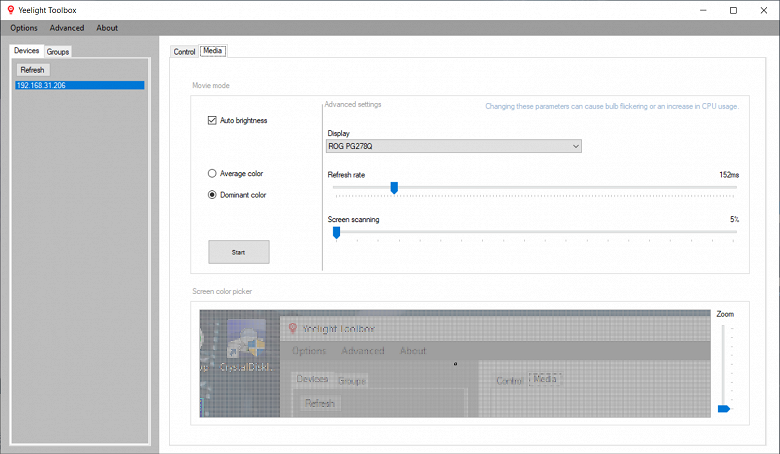780x454 pixels.
Task: Click the Screen scanning slider handle
Action: click(336, 232)
